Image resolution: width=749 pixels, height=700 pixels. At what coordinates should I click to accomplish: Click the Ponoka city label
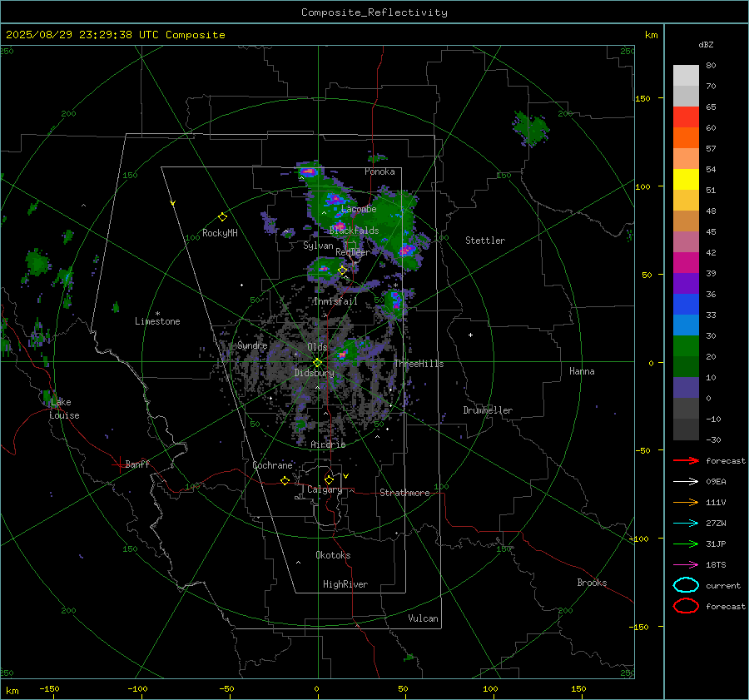[379, 171]
